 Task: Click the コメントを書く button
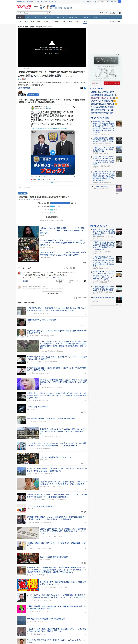(69, 268)
